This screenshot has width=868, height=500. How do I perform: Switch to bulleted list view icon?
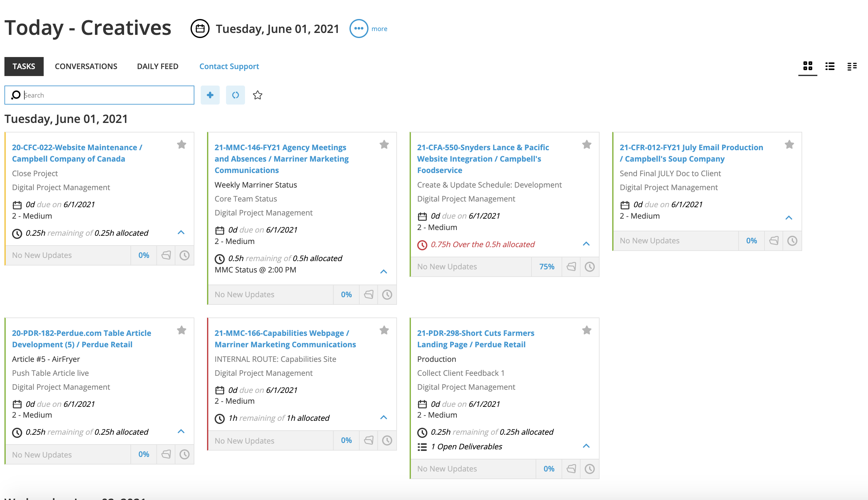[830, 66]
